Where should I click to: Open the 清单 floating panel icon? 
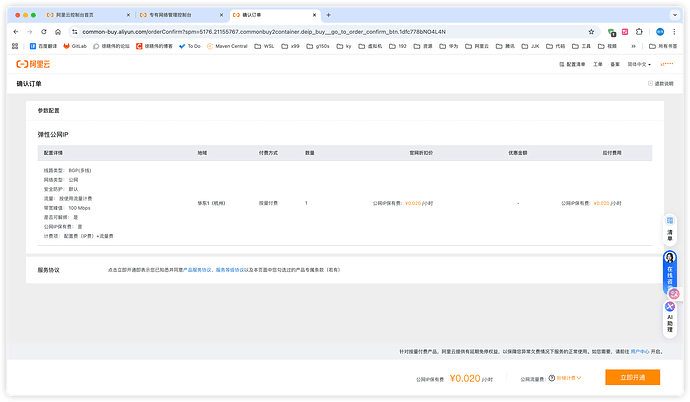(x=670, y=230)
